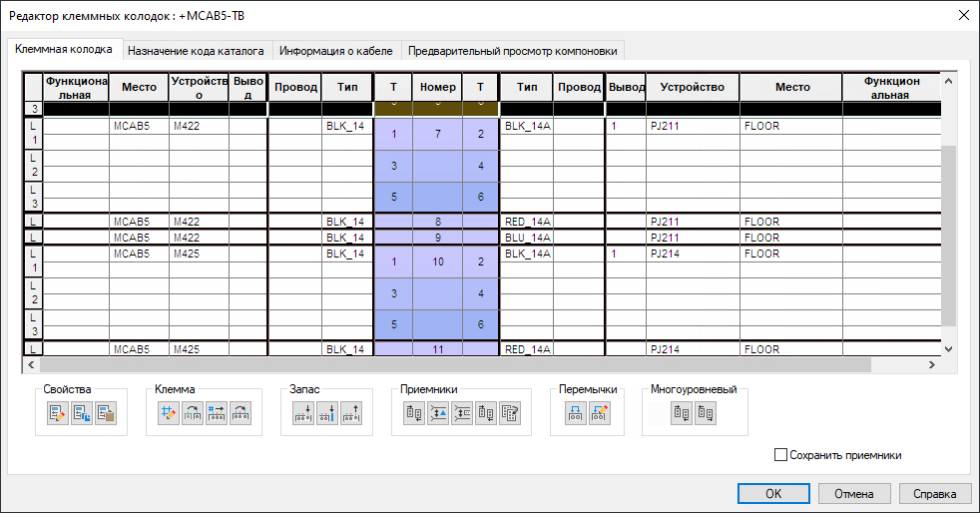Click Reassign Terminal icon in Клемма group

pos(193,413)
